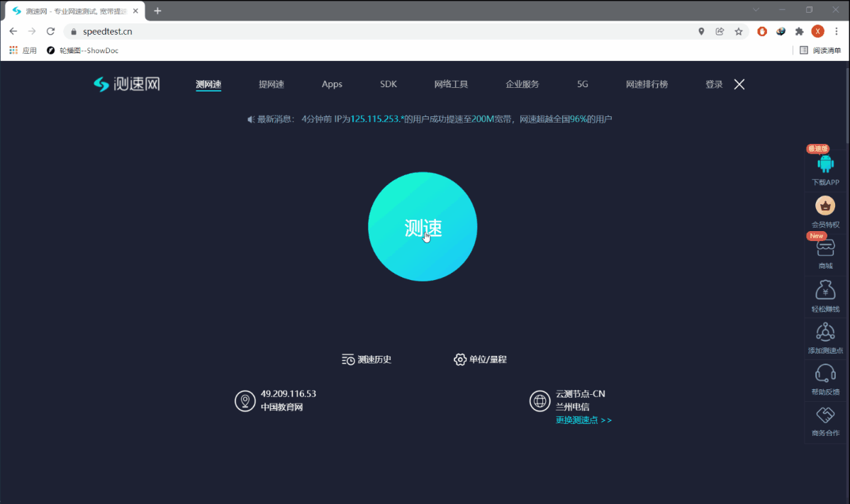
Task: Go to the Apps menu item
Action: click(332, 84)
